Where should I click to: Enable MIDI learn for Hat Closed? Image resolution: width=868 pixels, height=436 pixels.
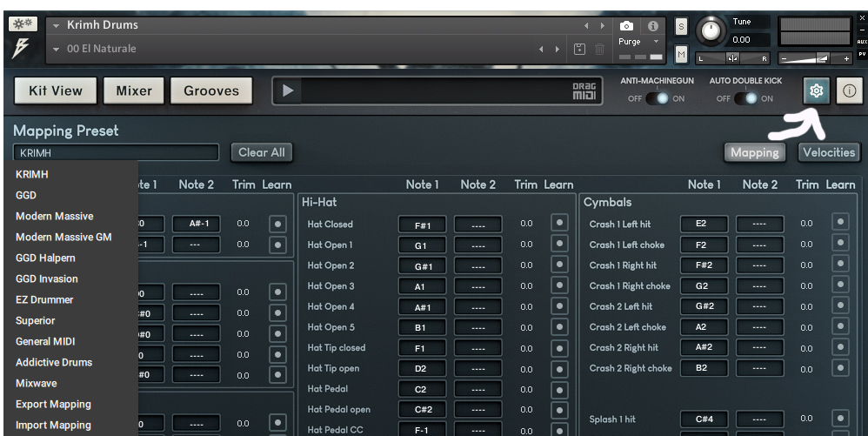(559, 224)
